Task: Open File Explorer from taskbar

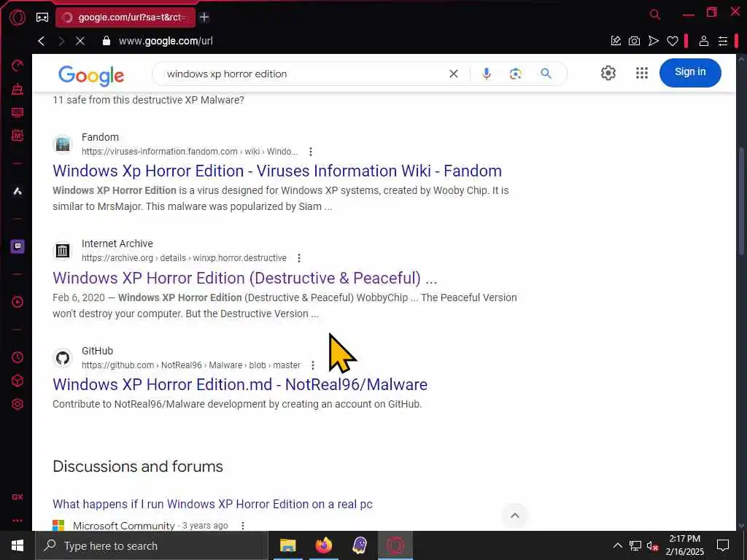Action: click(287, 545)
